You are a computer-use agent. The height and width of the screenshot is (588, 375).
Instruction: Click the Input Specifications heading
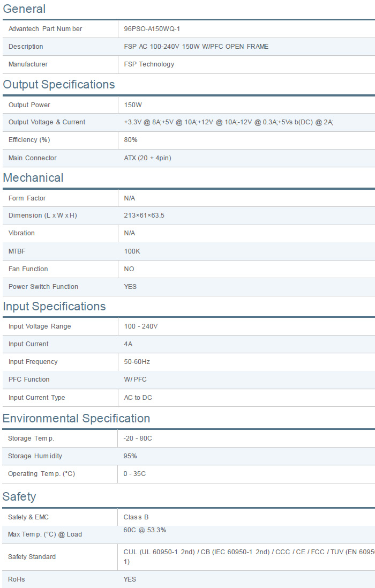pyautogui.click(x=55, y=307)
